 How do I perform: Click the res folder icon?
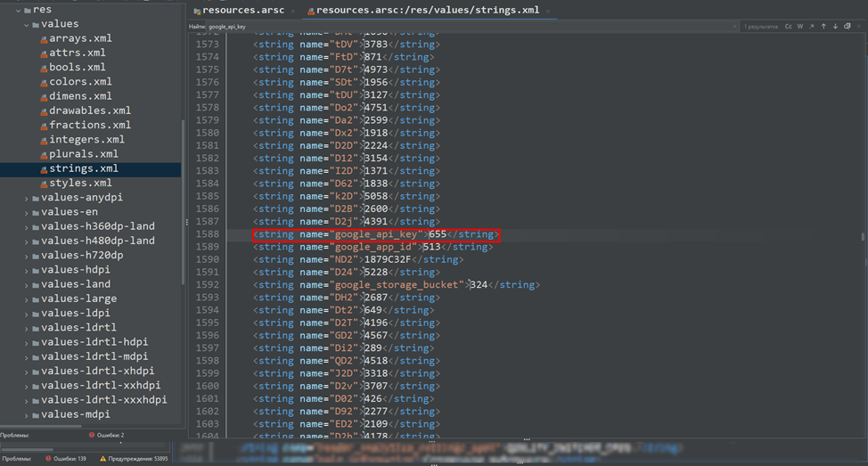(26, 9)
